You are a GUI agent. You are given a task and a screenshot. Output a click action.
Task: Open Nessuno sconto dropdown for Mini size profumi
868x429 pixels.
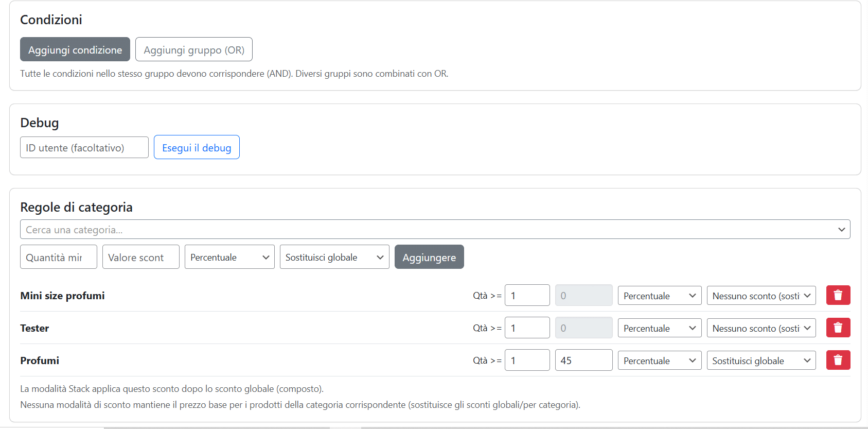coord(761,296)
